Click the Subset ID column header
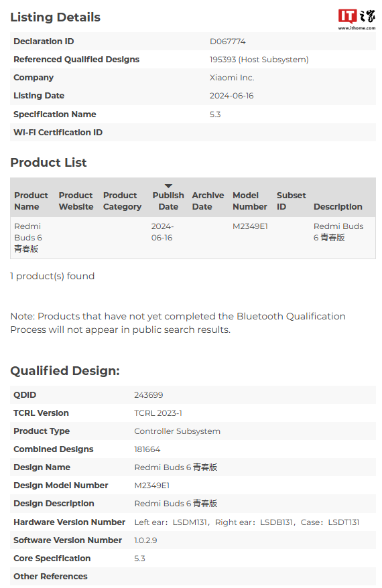Screen dimensions: 382x588 (x=291, y=201)
